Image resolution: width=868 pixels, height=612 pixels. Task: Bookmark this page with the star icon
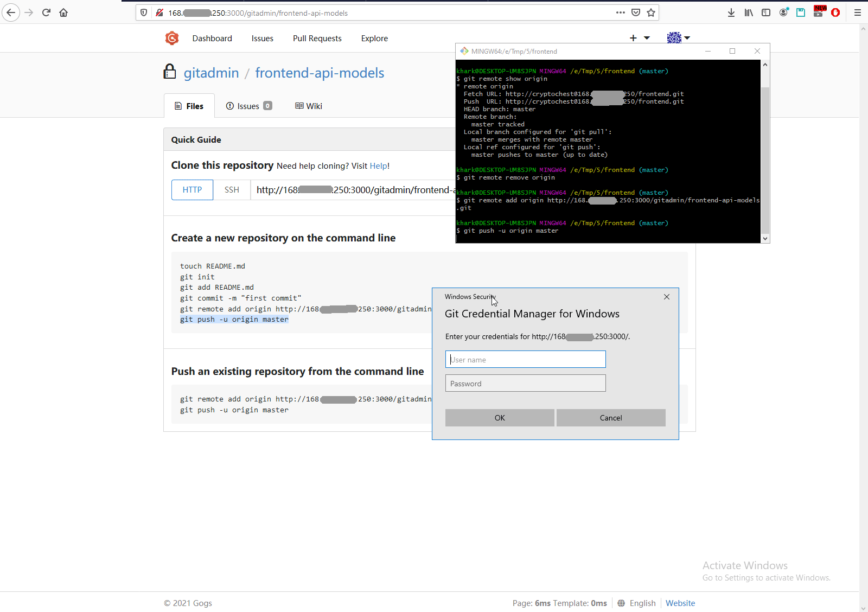[651, 12]
